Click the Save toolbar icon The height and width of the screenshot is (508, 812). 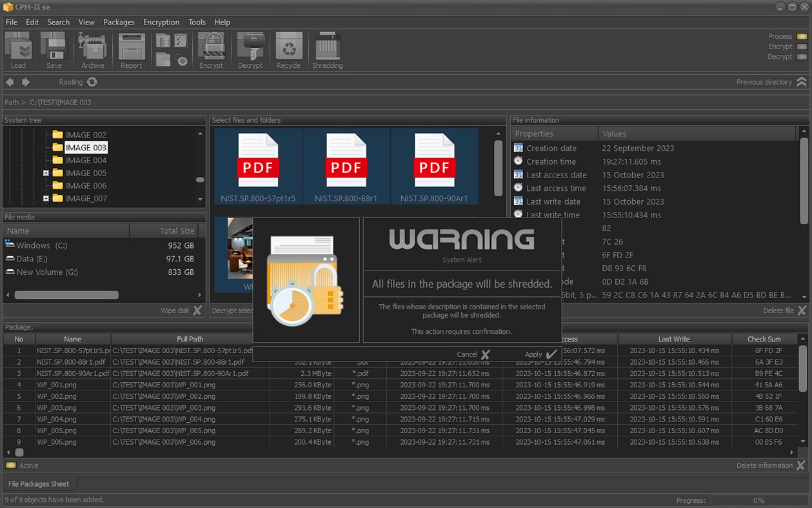(54, 46)
